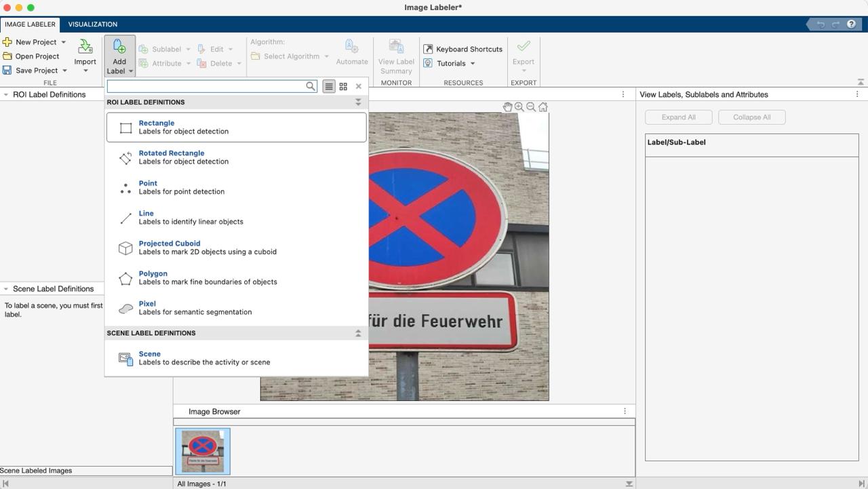Click the zoom out magnifier icon

(531, 107)
